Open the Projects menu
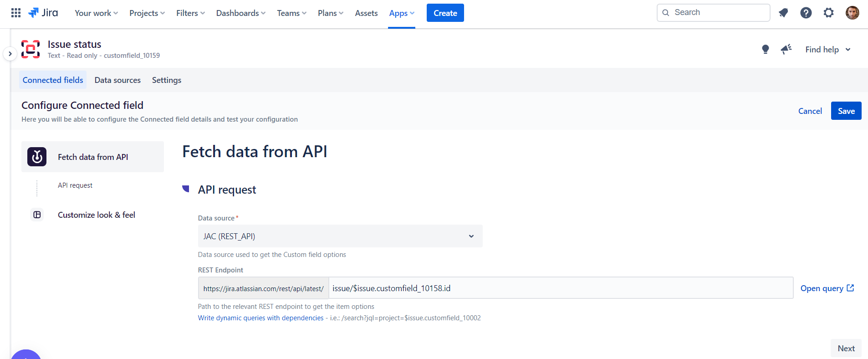 tap(147, 13)
